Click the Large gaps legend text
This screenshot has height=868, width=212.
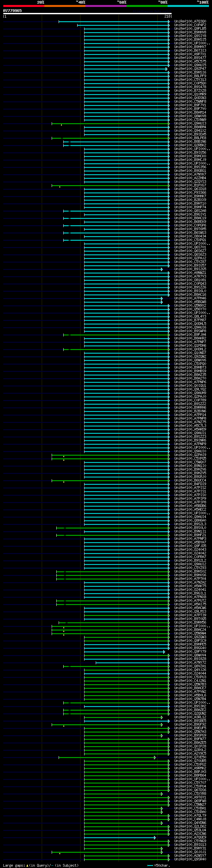pos(41,865)
